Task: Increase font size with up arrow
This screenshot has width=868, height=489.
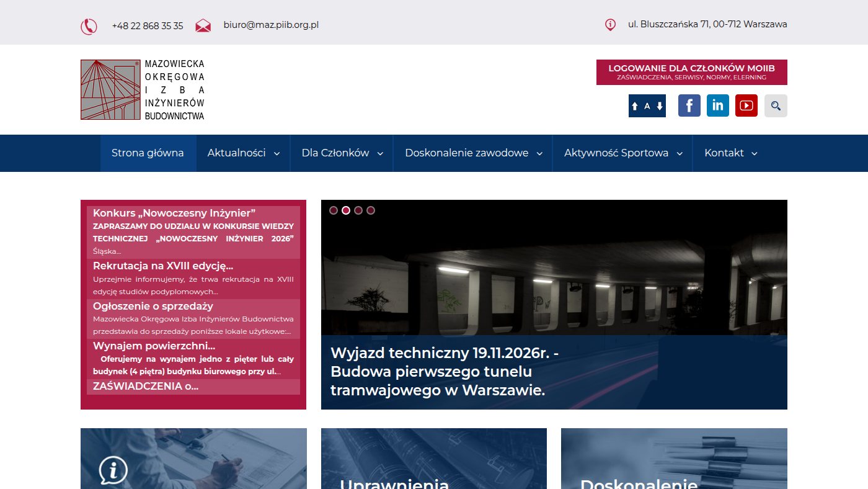Action: pos(634,106)
